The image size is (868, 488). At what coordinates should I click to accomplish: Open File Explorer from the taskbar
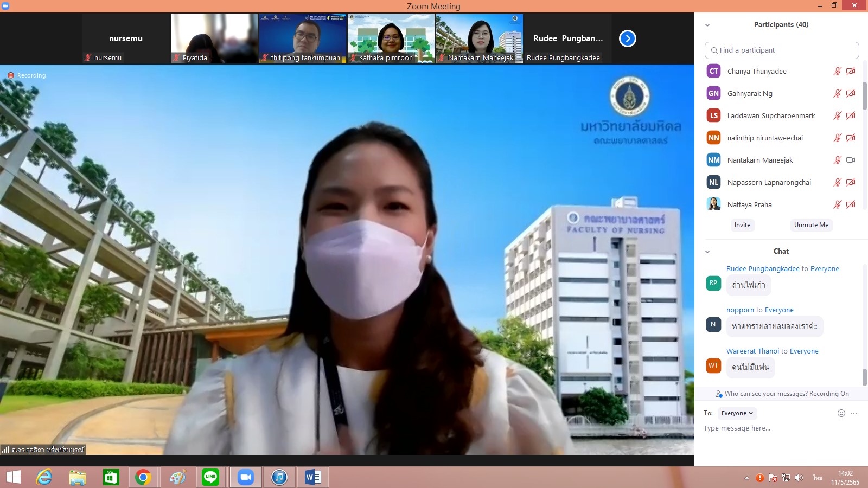pos(77,477)
